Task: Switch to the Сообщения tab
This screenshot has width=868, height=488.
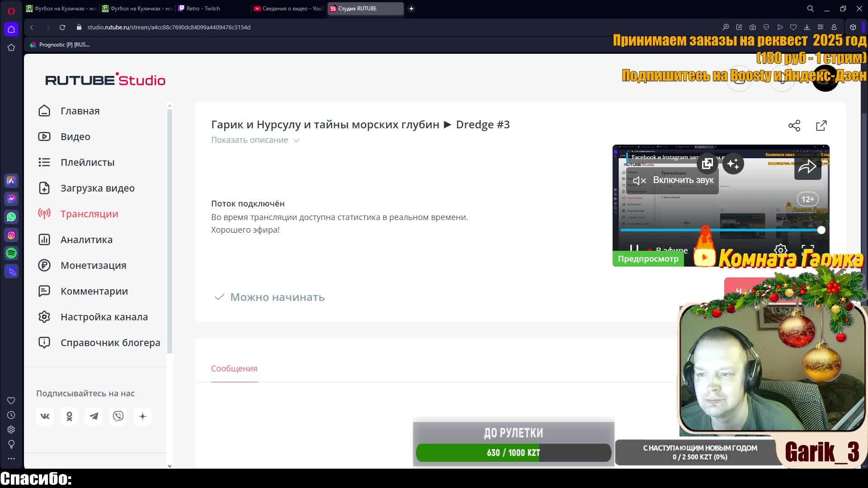Action: click(x=234, y=368)
